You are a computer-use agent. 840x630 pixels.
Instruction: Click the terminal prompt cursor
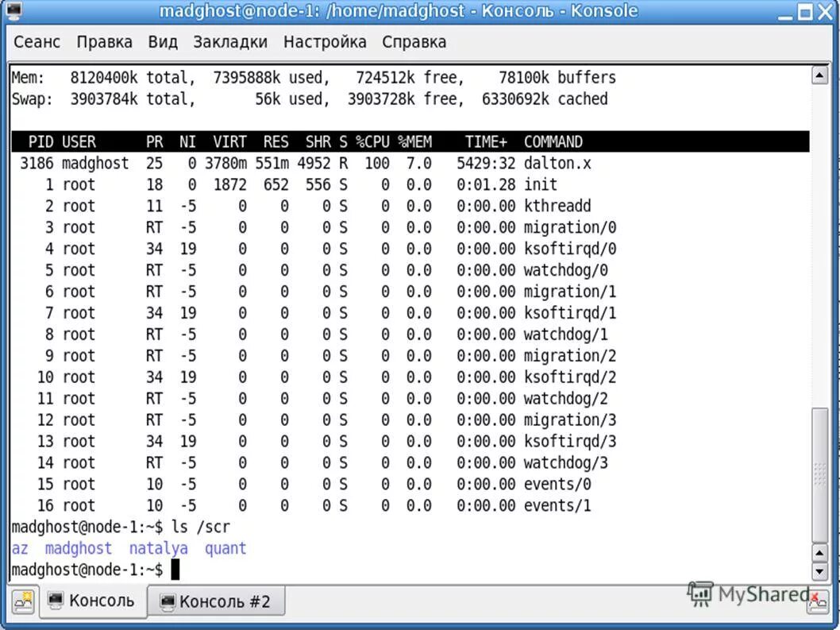175,569
